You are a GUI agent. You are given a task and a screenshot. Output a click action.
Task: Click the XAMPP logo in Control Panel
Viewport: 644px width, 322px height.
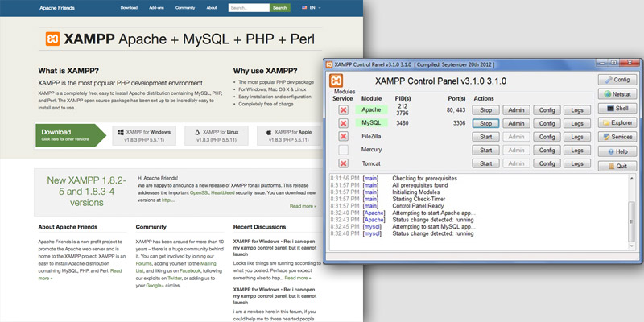336,80
